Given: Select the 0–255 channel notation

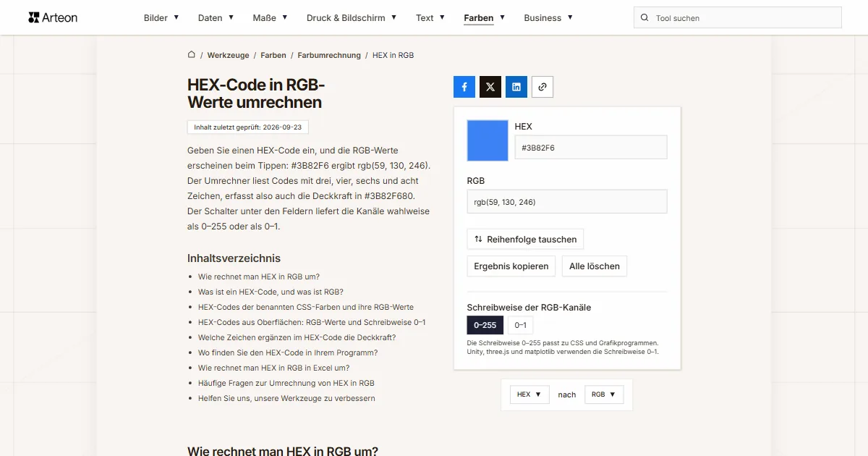Looking at the screenshot, I should point(485,325).
